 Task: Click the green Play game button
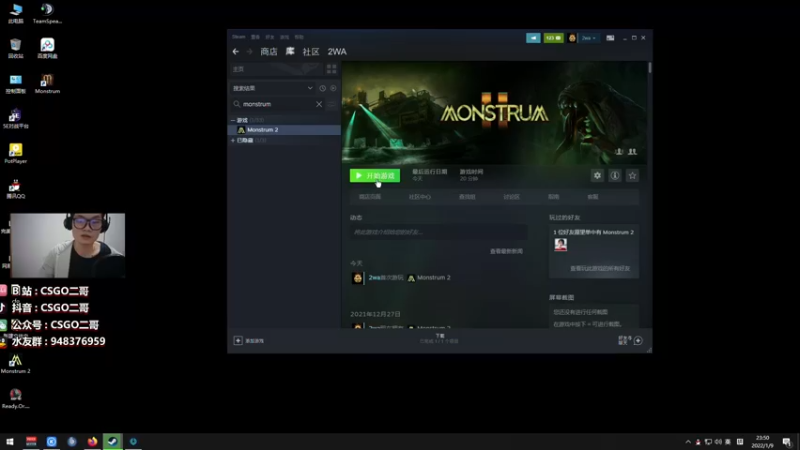click(x=374, y=176)
